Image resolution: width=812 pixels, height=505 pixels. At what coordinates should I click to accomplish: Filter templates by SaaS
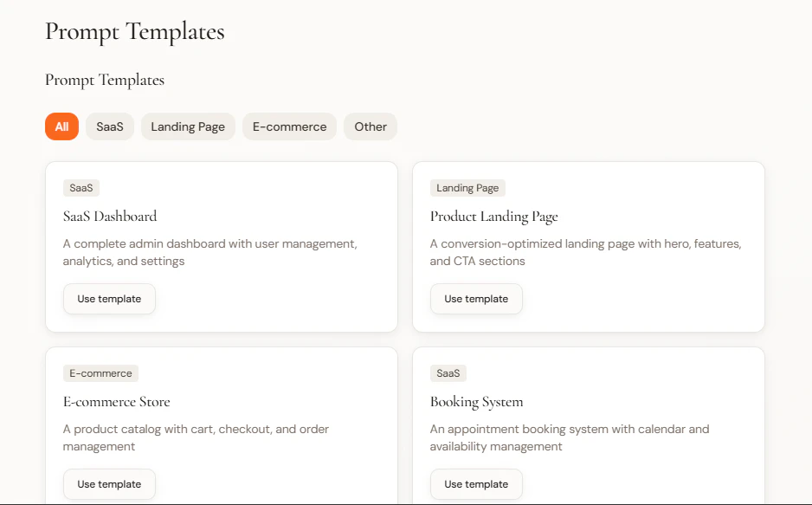click(109, 126)
